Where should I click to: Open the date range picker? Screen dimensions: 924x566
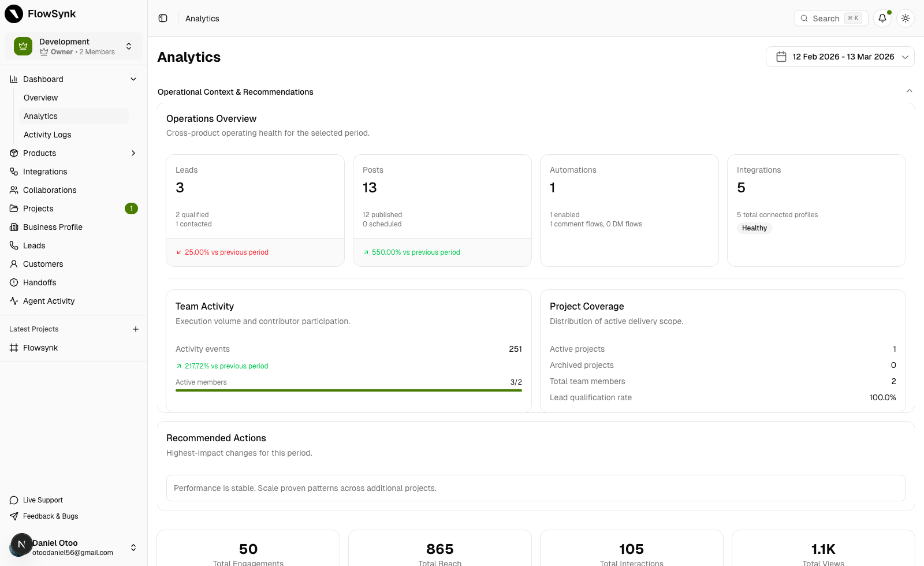840,57
